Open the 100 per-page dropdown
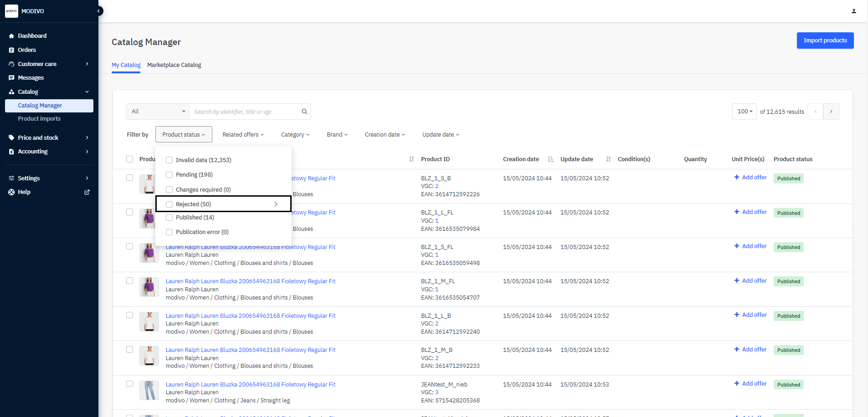 point(744,112)
